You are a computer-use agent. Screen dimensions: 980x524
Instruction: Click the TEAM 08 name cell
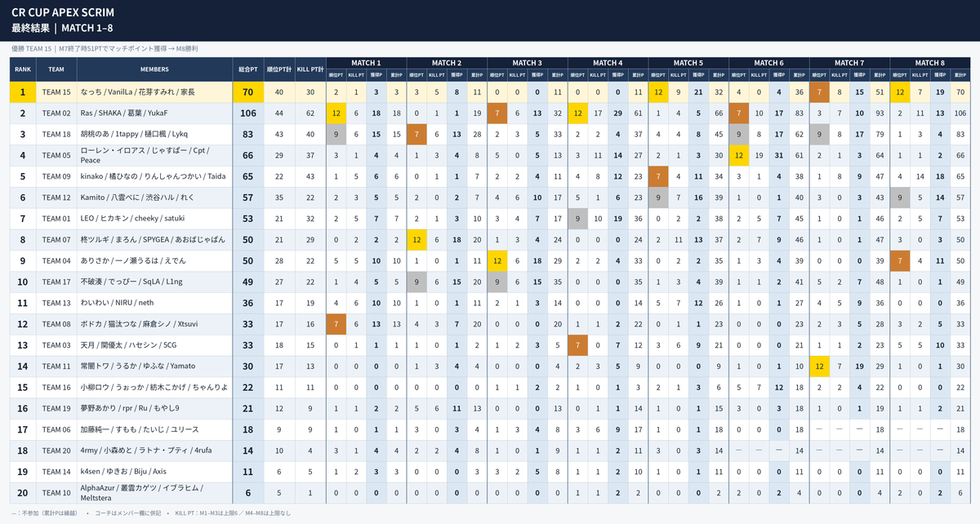pos(56,325)
